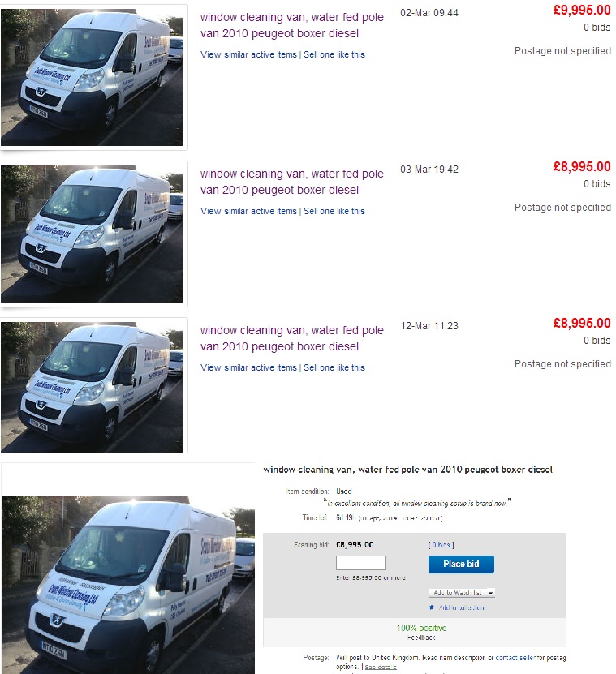Open the van thumbnail of the 12-Mar listing
Screen dimensions: 616x674
click(x=92, y=387)
